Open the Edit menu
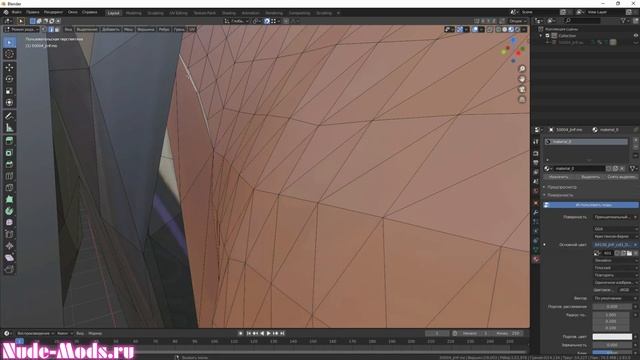Viewport: 640px width, 360px height. pyautogui.click(x=33, y=12)
